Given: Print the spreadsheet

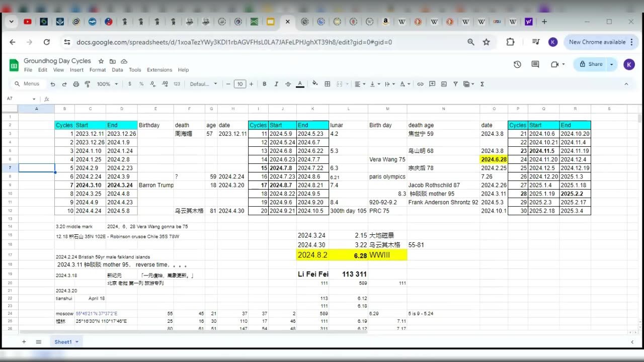Looking at the screenshot, I should (76, 84).
